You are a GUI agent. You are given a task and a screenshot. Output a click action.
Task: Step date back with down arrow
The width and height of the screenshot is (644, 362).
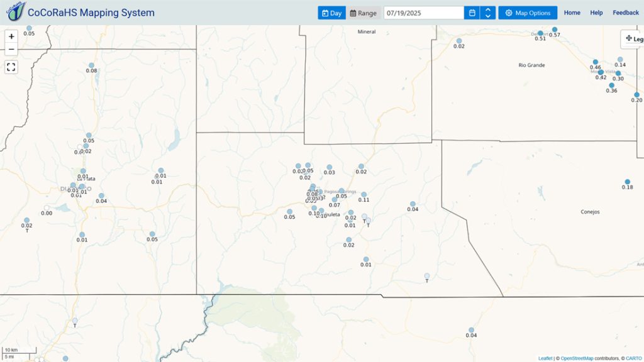[488, 16]
